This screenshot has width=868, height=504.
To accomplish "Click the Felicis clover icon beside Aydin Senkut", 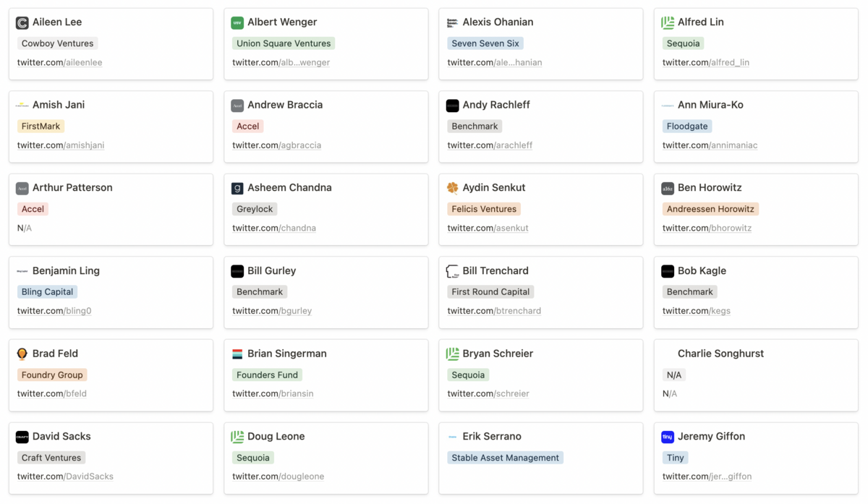I will point(453,188).
